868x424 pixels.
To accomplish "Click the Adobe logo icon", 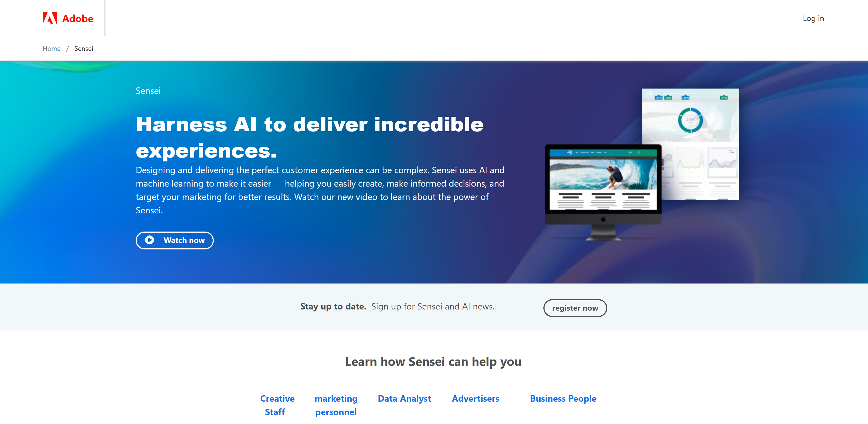I will point(50,18).
